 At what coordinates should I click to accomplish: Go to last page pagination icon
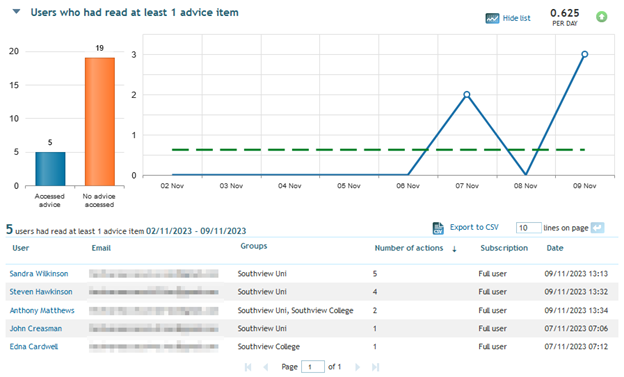click(375, 367)
